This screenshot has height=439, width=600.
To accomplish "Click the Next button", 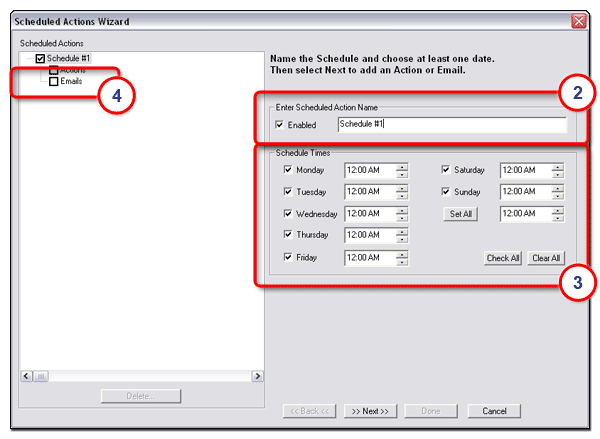I will (370, 411).
